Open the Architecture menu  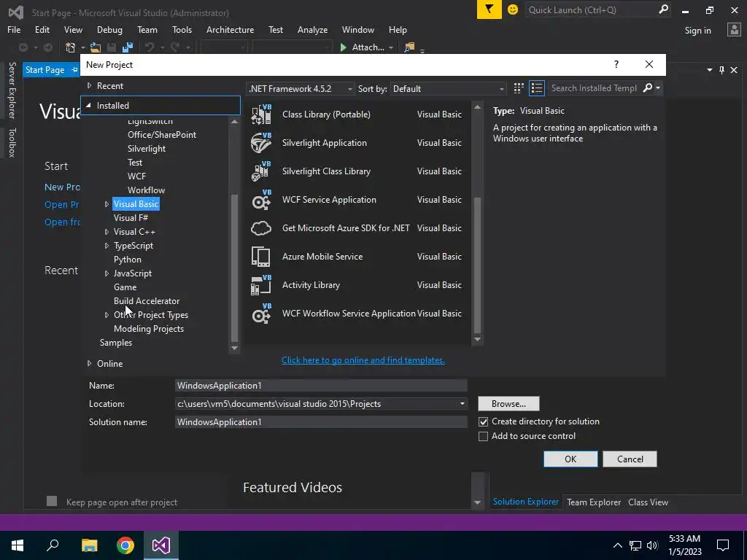pos(230,29)
